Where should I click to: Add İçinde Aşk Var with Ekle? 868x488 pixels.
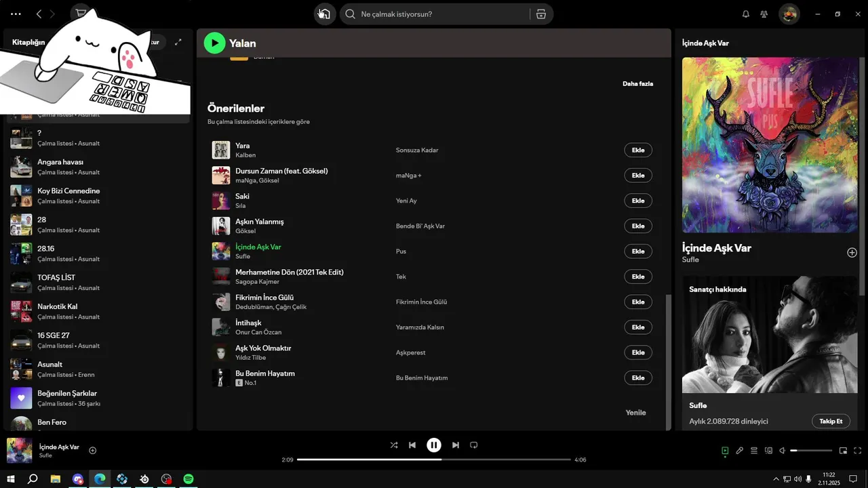pos(638,251)
